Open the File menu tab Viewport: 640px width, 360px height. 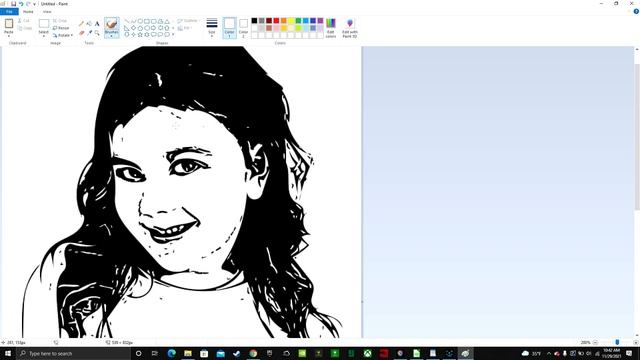(x=9, y=11)
